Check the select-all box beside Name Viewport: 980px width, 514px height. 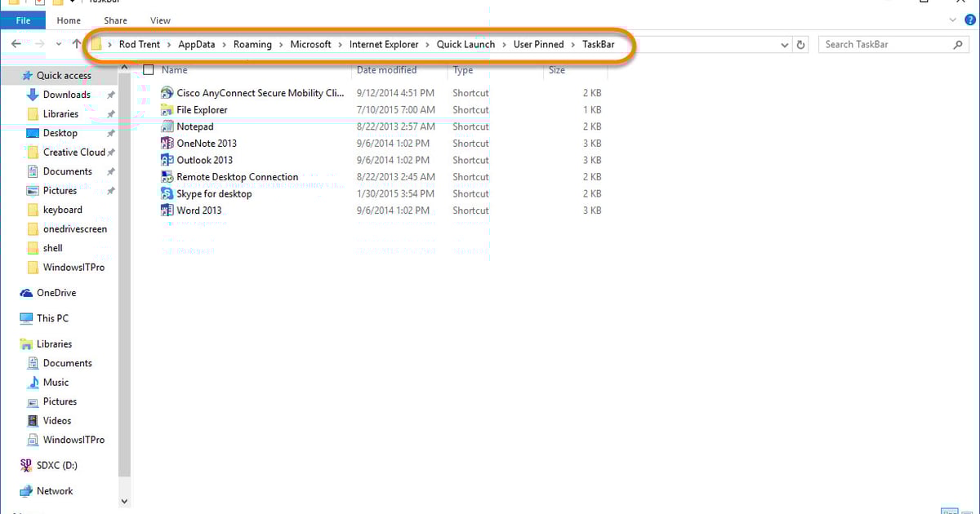[x=149, y=69]
